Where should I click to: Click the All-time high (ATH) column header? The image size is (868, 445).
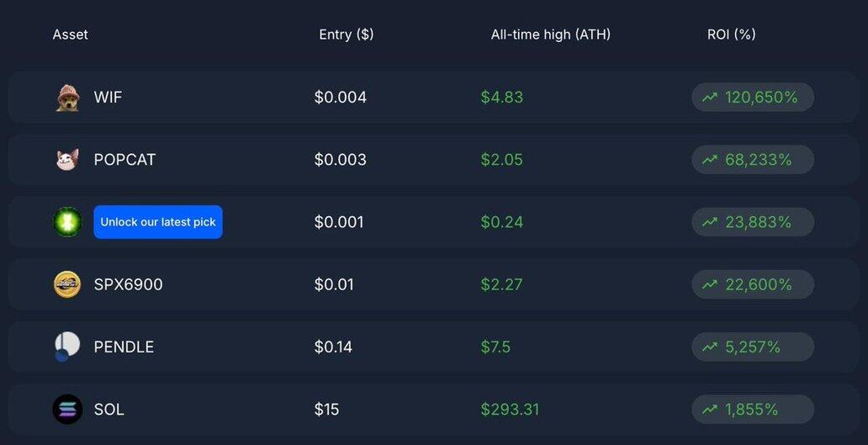click(x=551, y=34)
